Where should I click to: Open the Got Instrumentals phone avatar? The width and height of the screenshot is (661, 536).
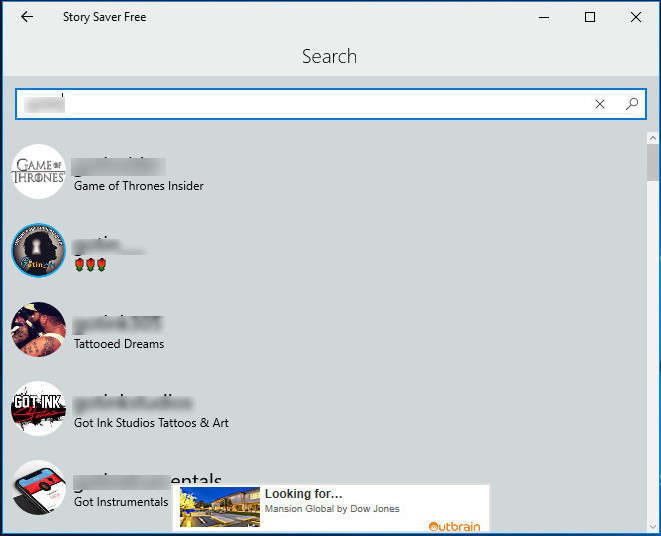pyautogui.click(x=38, y=487)
